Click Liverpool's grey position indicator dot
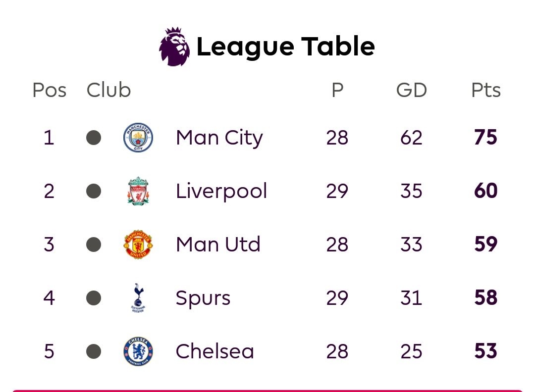This screenshot has width=535, height=392. [x=94, y=191]
